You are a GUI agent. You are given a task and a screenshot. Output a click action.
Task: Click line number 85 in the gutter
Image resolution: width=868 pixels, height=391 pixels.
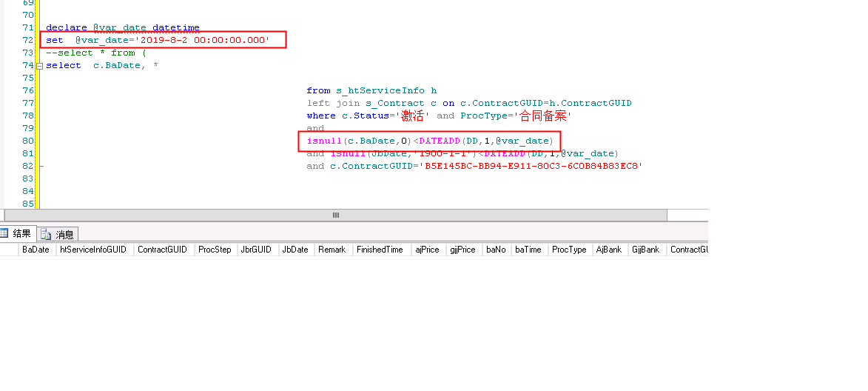tap(27, 204)
